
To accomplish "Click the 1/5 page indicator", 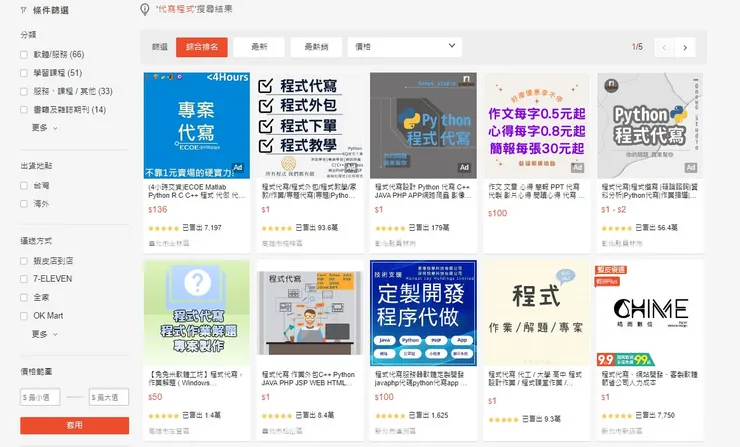I will tap(637, 47).
